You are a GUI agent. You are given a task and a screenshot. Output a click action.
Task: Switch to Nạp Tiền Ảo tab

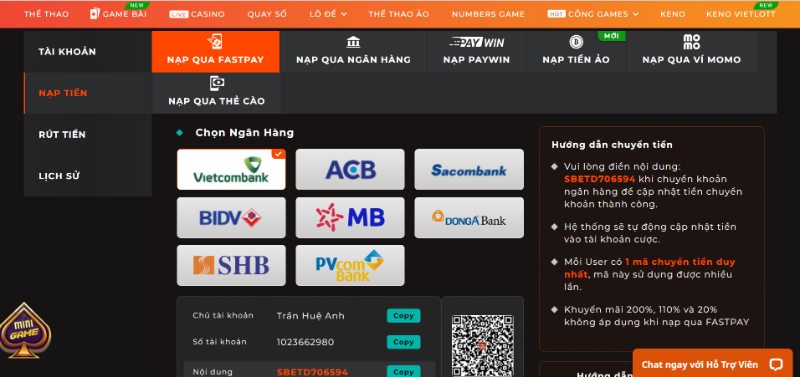(576, 52)
